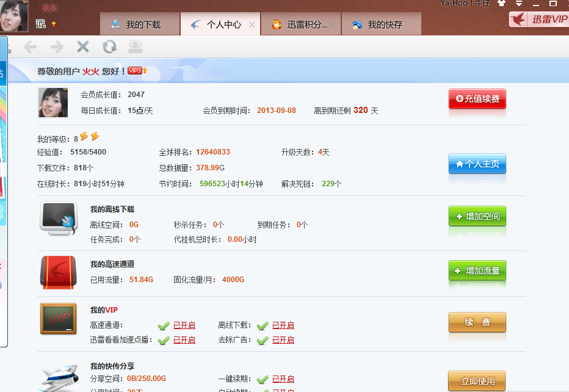Switch to the 我的快存 tab
Viewport: 569px width, 392px height.
click(381, 24)
